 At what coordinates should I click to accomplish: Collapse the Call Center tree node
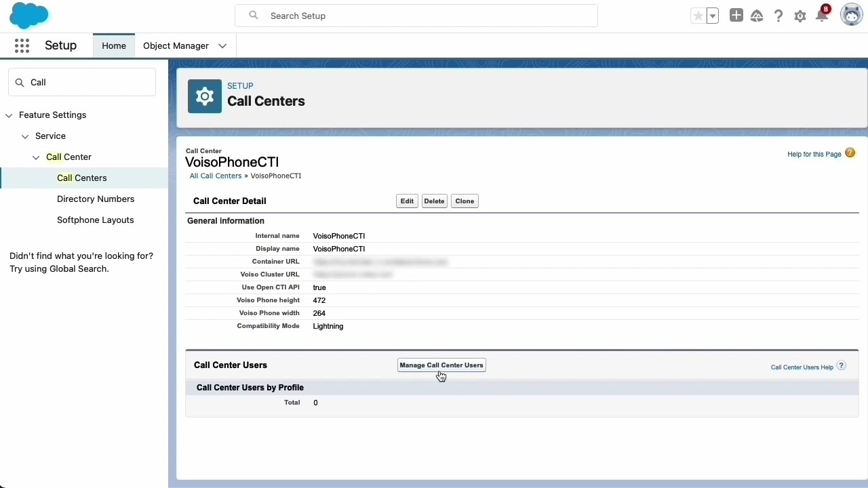click(36, 157)
